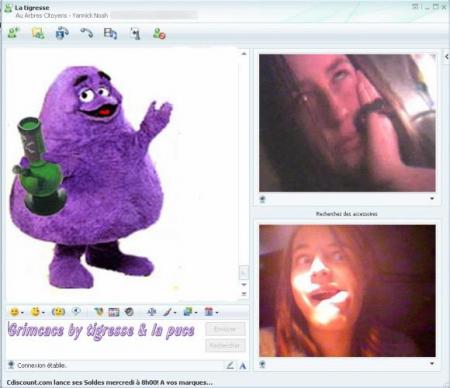The height and width of the screenshot is (388, 450).
Task: Open the window options menu icon at top right
Action: 415,6
